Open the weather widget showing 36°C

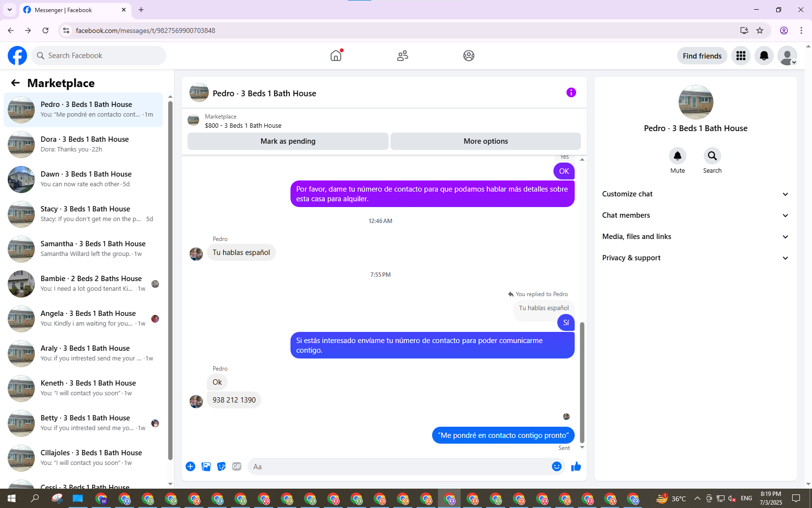tap(672, 498)
